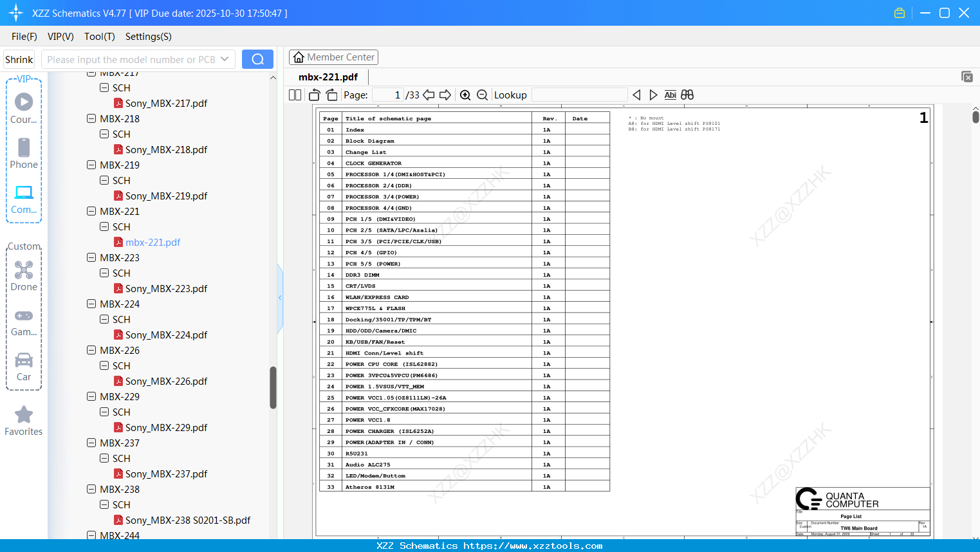Focus the model number search field

tap(131, 59)
